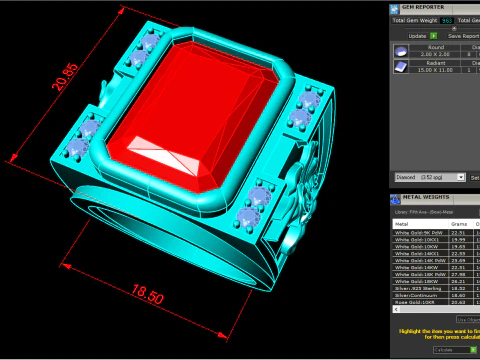Open the Diamond material dropdown
Viewport: 480px width, 360px height.
[x=430, y=177]
